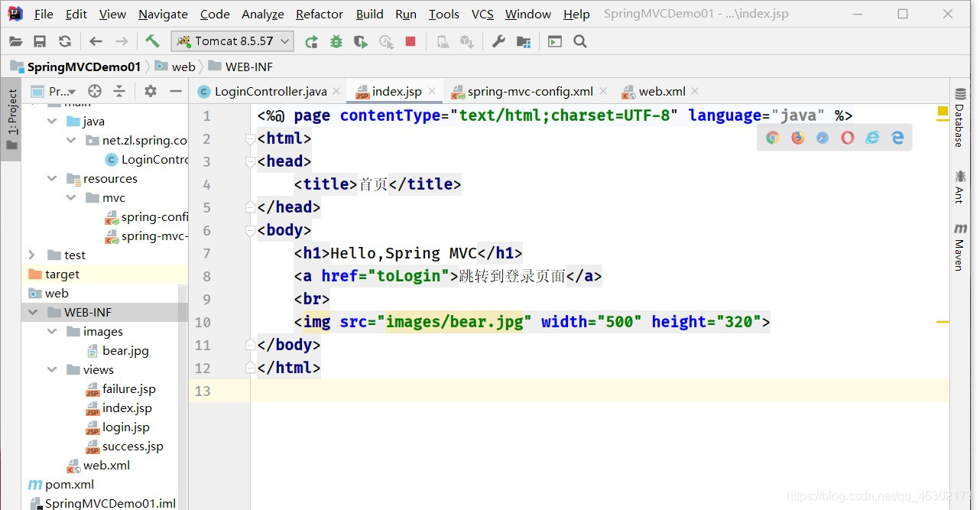
Task: Open the File menu
Action: tap(44, 14)
